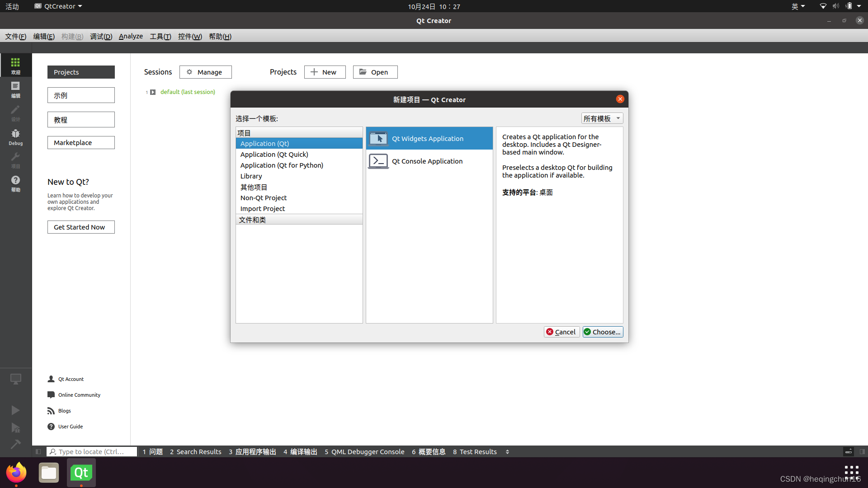Open input method 英 dropdown
The image size is (868, 488).
[x=798, y=6]
